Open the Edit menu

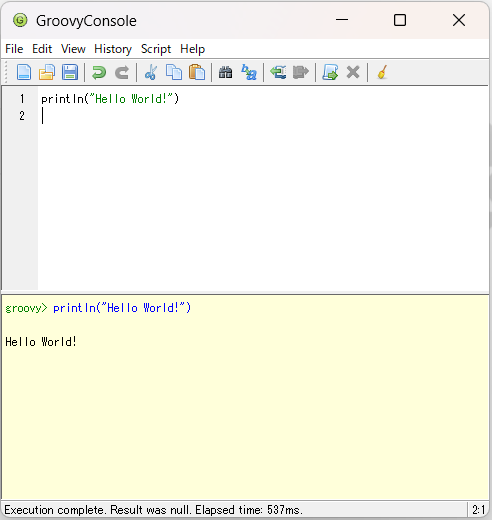[42, 49]
